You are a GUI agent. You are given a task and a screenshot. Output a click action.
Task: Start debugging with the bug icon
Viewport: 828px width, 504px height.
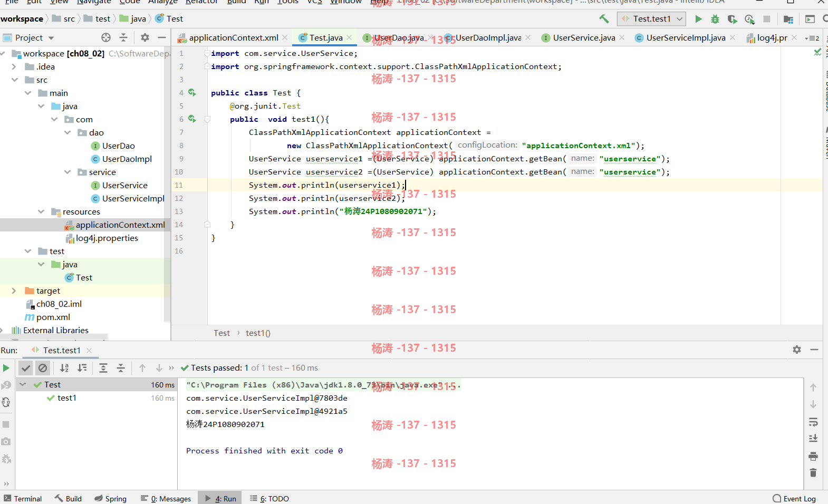[x=715, y=19]
